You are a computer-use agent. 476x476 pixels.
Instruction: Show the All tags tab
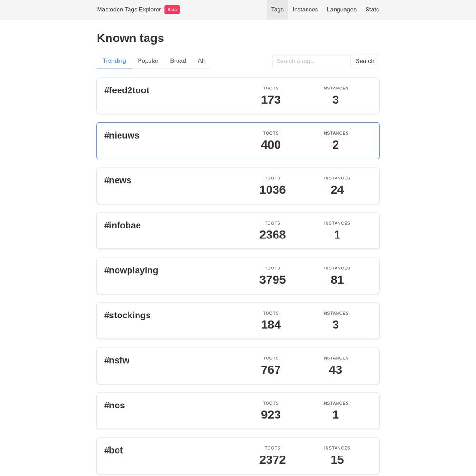[201, 61]
